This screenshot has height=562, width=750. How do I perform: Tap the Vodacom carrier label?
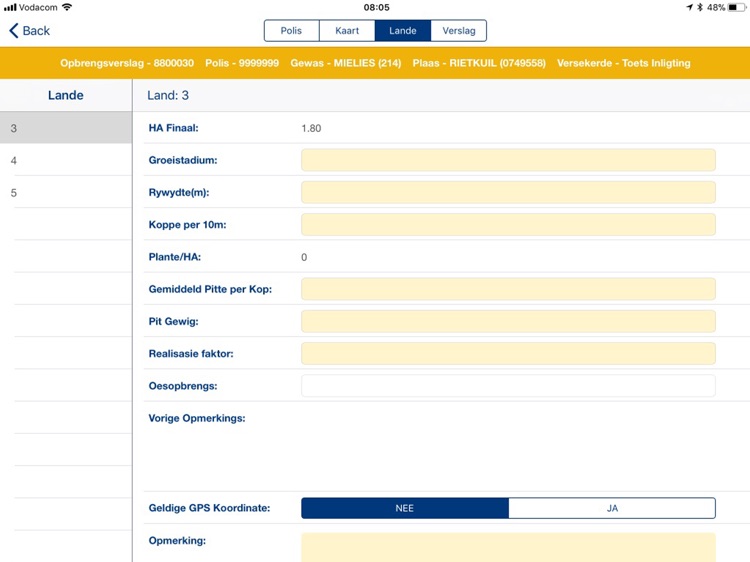coord(38,7)
